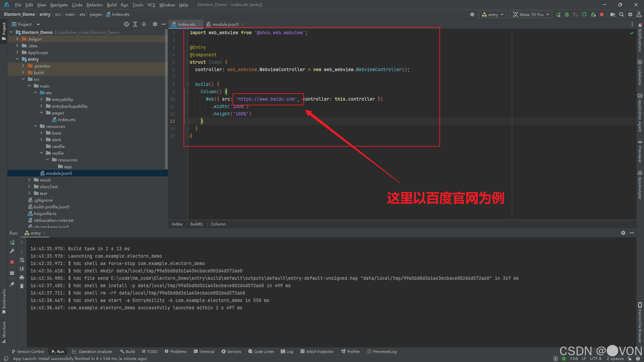Click Apply Changes hot reload icon
Viewport: 644px width, 362px height.
[584, 14]
